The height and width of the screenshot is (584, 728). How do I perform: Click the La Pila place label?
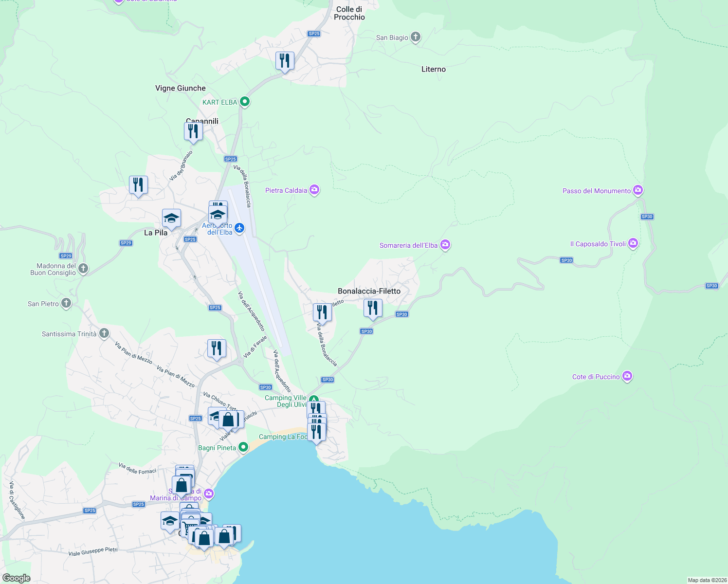[156, 233]
